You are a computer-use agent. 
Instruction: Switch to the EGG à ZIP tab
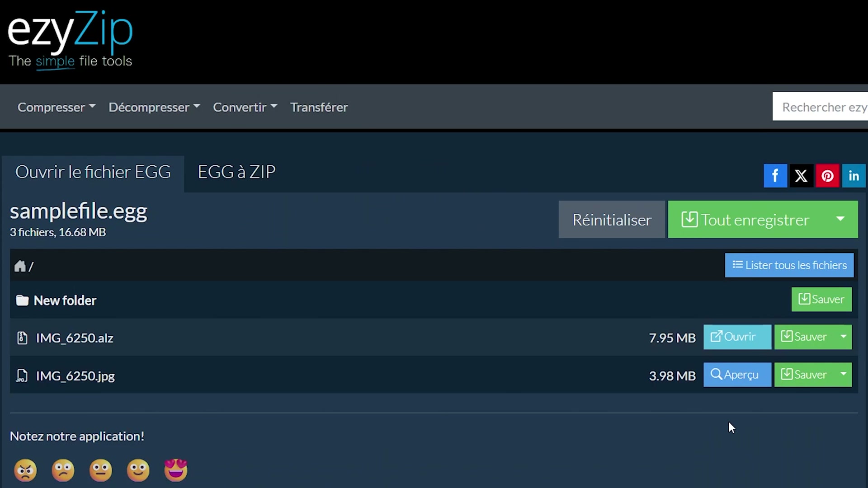point(236,172)
